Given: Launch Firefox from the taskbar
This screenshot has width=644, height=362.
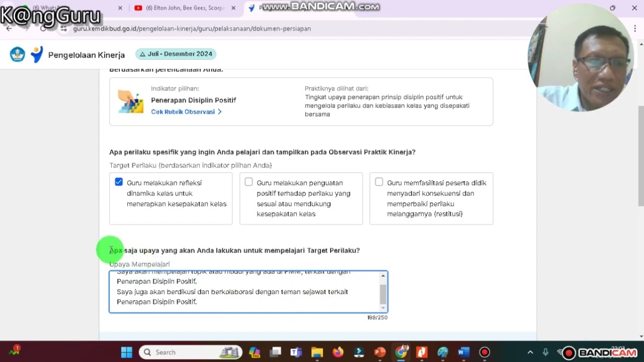Looking at the screenshot, I should (338, 352).
